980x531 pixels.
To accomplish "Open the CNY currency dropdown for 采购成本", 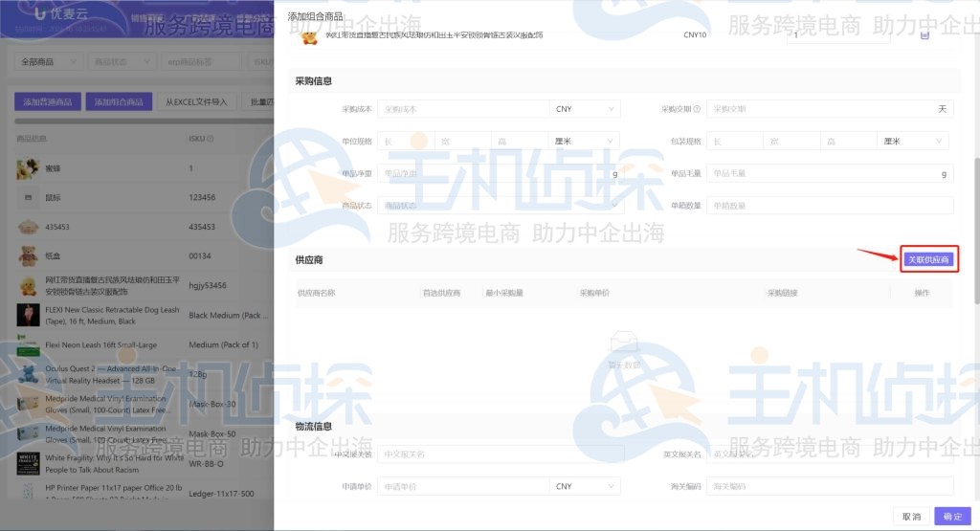I will click(x=585, y=109).
